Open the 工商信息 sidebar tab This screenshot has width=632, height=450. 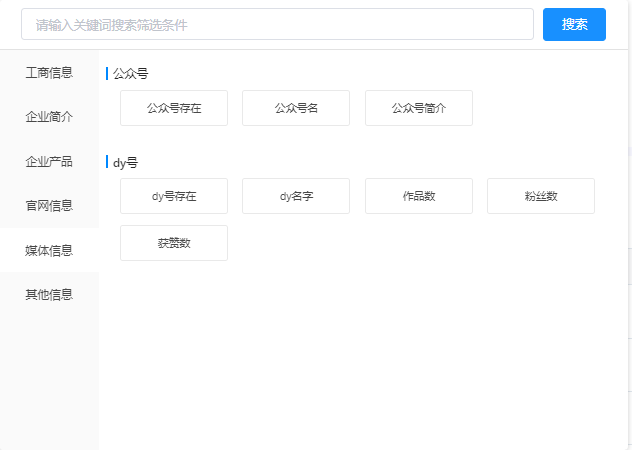coord(49,73)
